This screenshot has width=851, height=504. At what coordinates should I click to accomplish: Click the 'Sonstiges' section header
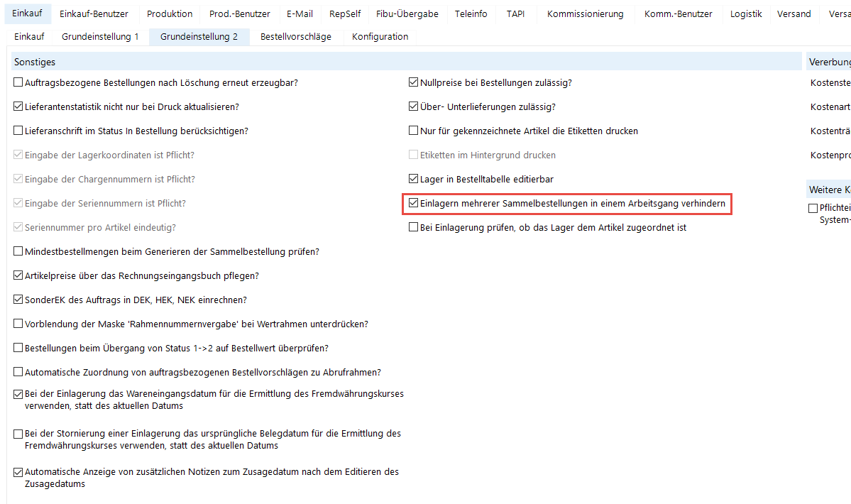(406, 62)
